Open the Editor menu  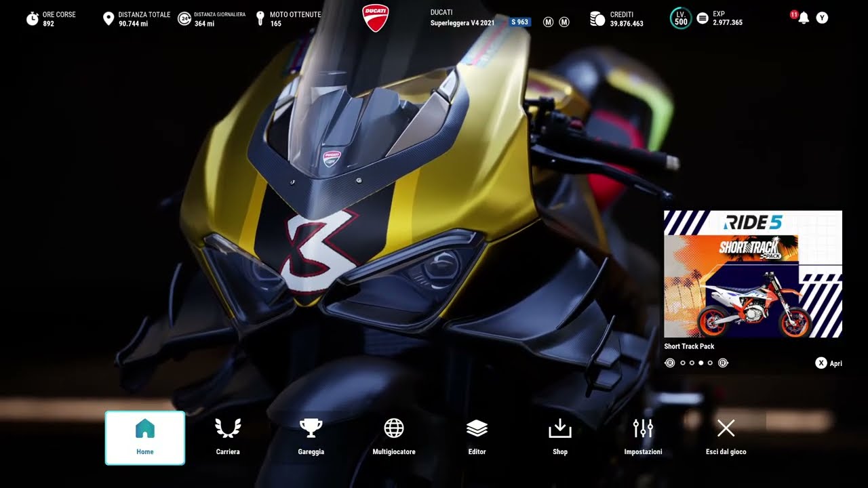(x=477, y=438)
